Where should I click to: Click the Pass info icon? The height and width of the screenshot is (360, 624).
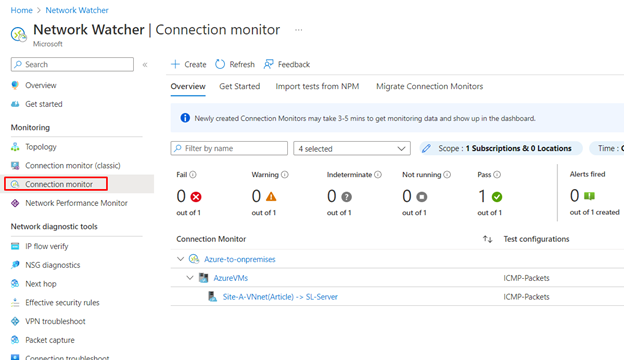click(497, 174)
